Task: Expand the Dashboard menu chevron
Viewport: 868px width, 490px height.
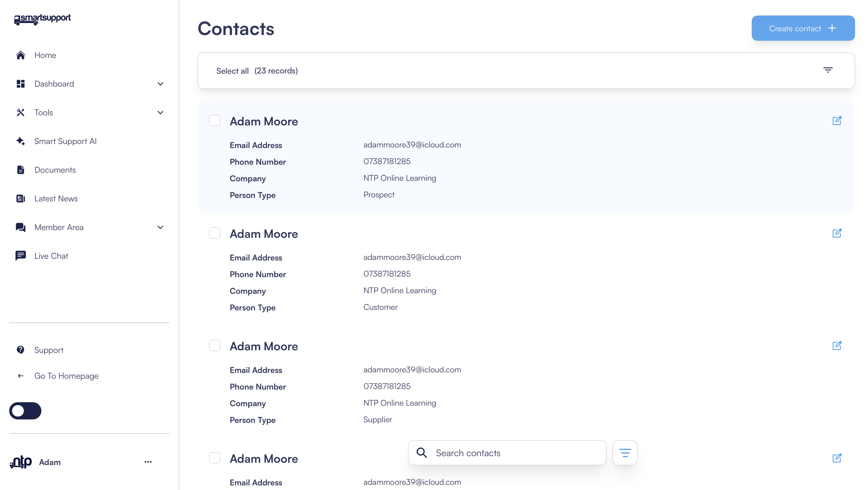Action: tap(161, 84)
